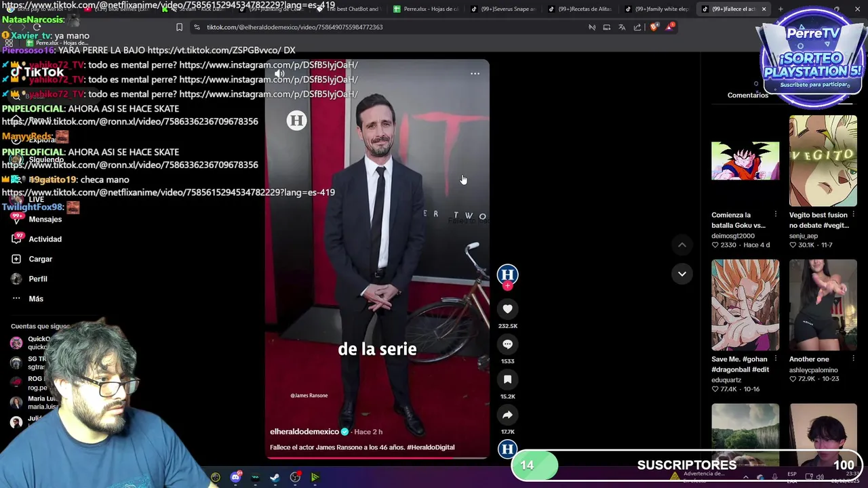
Task: Open the video's three-dot options menu
Action: tap(475, 73)
